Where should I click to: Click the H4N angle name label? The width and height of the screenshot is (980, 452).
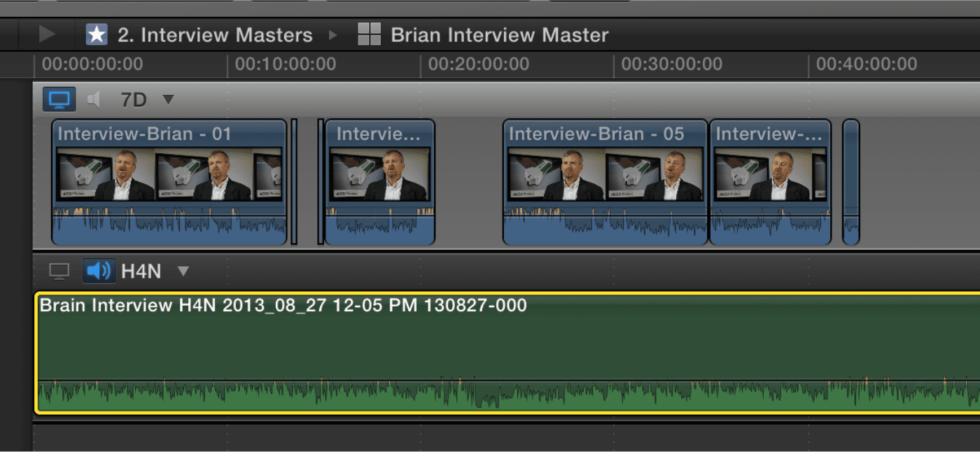tap(141, 271)
